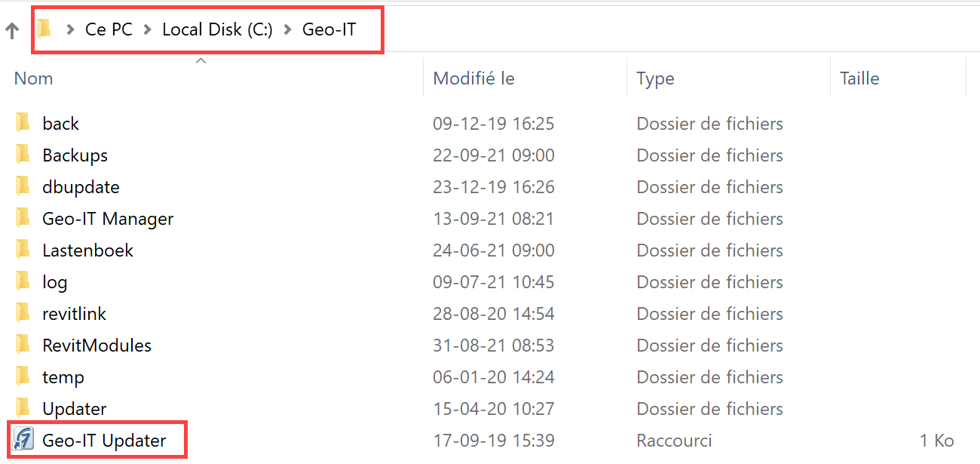Click date 13-09-21 08:21
The image size is (980, 464).
(x=493, y=219)
